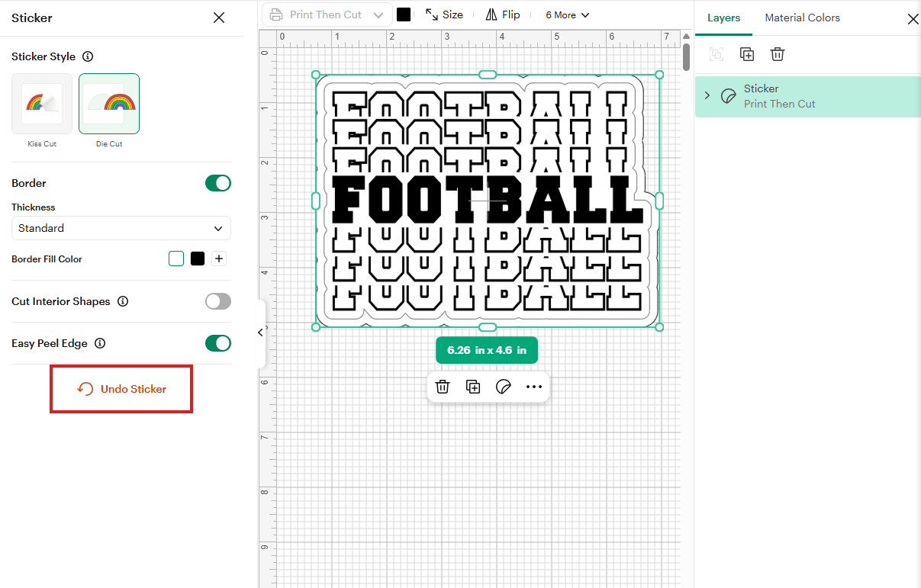Expand the Sticker layer group arrow
Screen dimensions: 921x588
click(707, 95)
